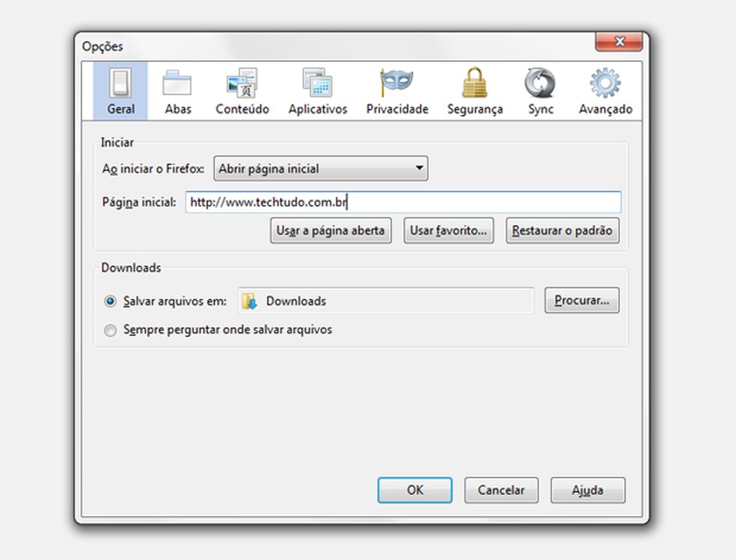Screen dimensions: 736x560
Task: Open the Aplicativos applications icon
Action: click(317, 83)
